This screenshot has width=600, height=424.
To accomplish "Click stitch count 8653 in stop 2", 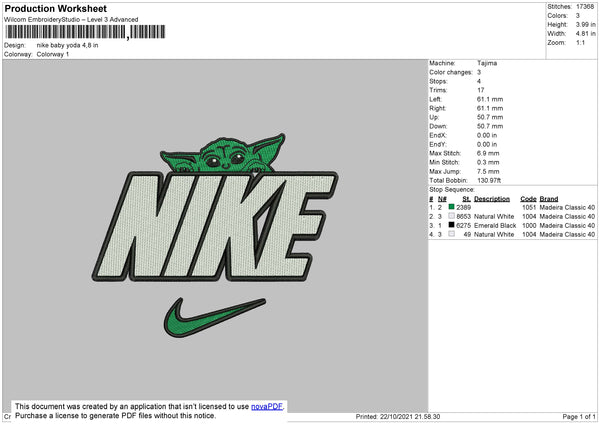I will tap(463, 217).
